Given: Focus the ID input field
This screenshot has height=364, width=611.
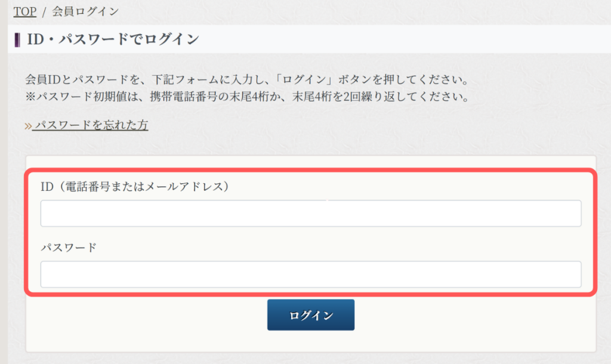Looking at the screenshot, I should (x=310, y=214).
